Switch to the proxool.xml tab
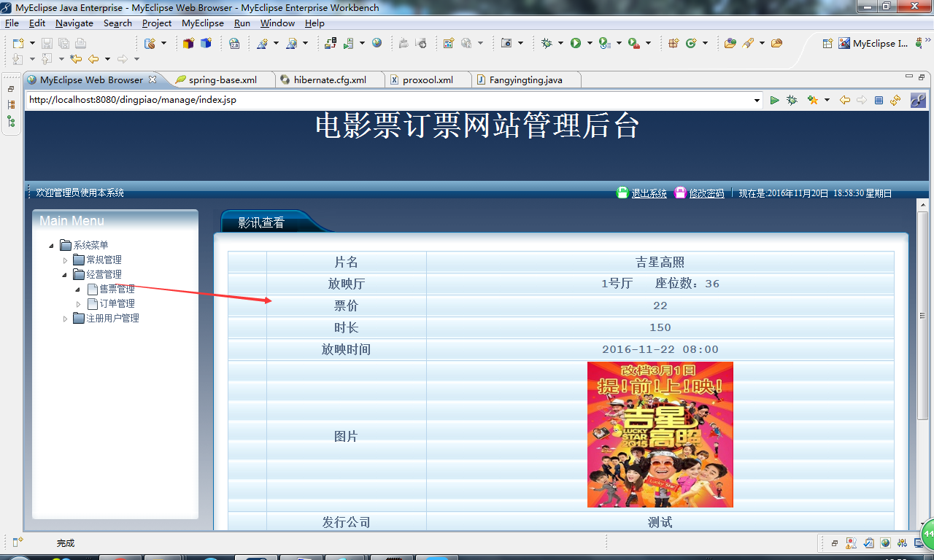 [428, 79]
